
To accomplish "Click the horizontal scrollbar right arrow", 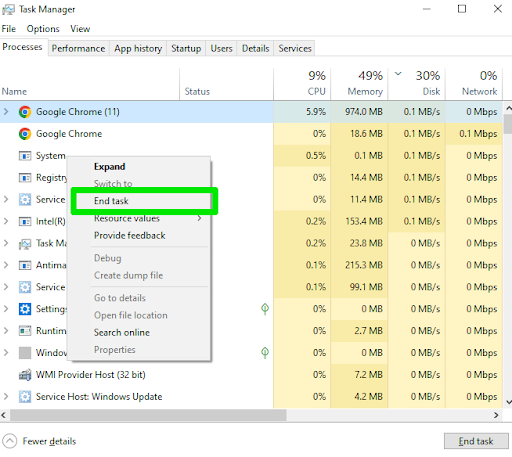I will (x=496, y=415).
